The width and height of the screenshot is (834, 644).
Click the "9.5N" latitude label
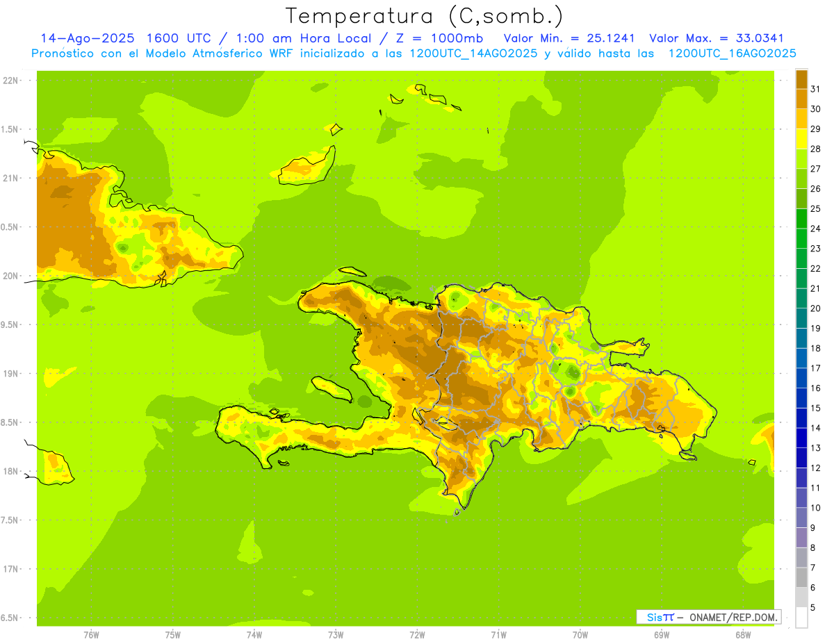click(x=11, y=325)
